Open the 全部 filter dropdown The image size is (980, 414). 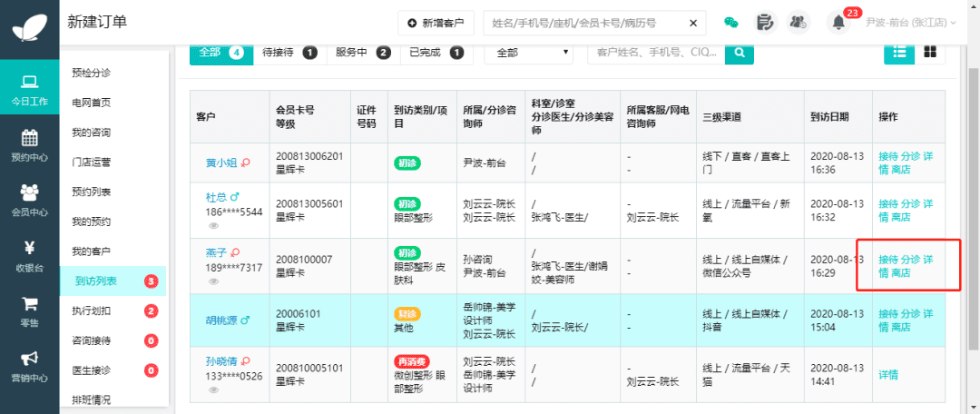coord(529,53)
